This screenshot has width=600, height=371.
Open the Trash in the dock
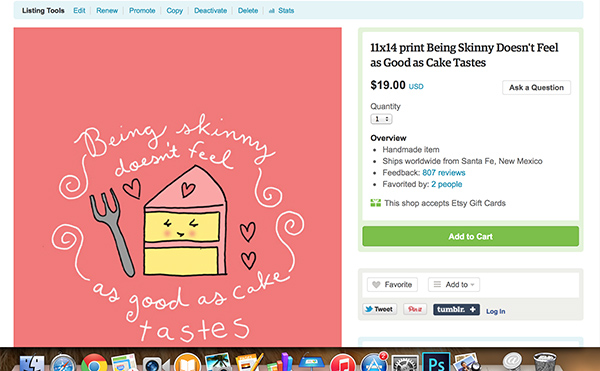(x=545, y=362)
